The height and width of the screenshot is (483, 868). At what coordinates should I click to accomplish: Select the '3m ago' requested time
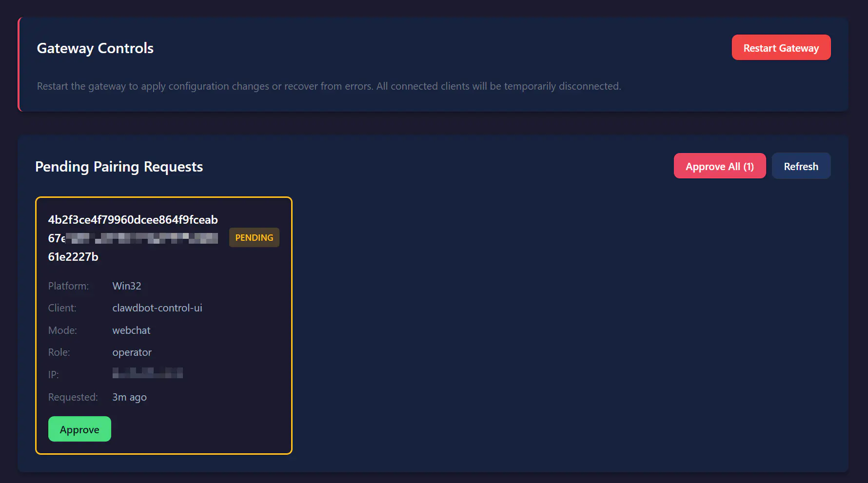click(x=129, y=397)
